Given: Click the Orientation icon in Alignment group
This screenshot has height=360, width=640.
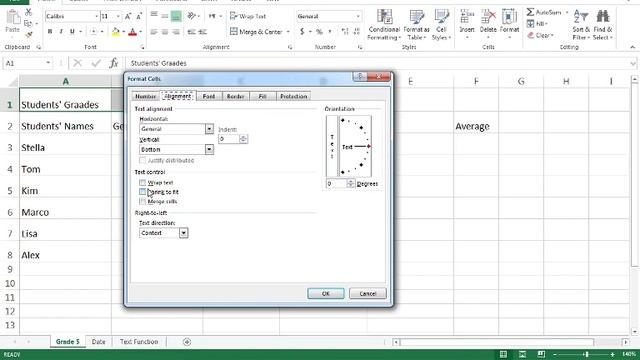Looking at the screenshot, I should point(191,16).
